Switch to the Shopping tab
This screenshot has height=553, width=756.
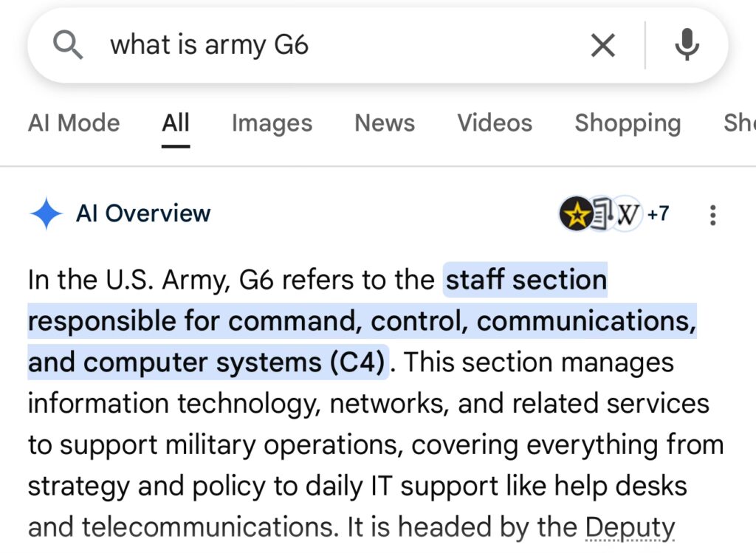point(628,123)
